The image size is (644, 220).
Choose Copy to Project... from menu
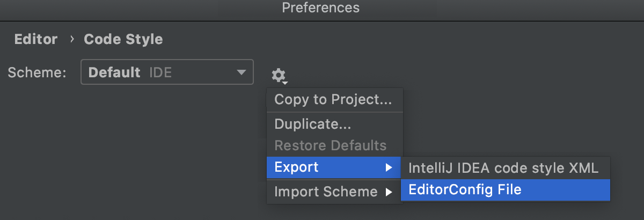pos(333,99)
